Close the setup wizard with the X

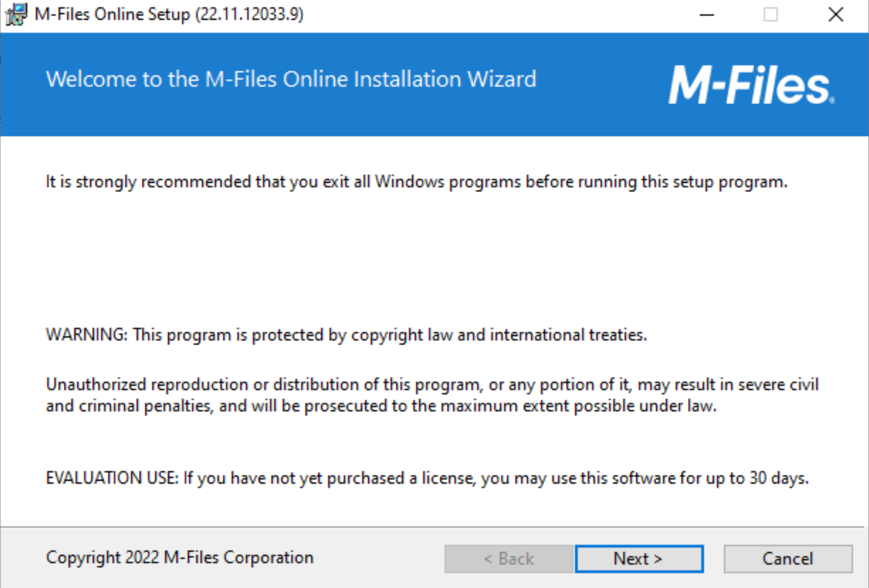[836, 14]
